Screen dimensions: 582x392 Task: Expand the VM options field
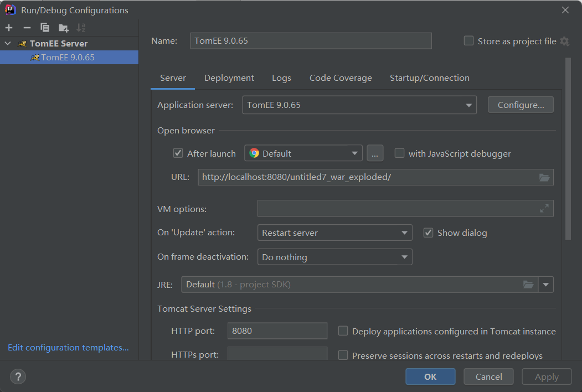click(544, 208)
